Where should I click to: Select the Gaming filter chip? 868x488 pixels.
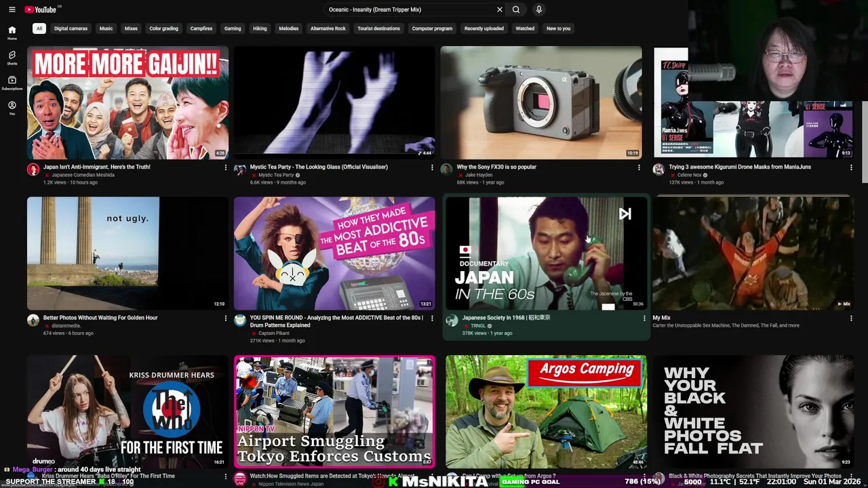click(x=233, y=28)
